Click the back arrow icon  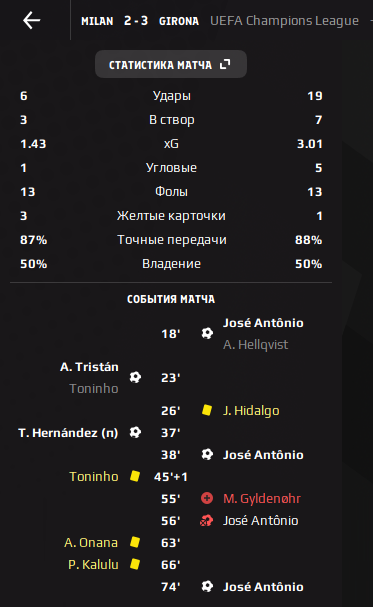[31, 20]
